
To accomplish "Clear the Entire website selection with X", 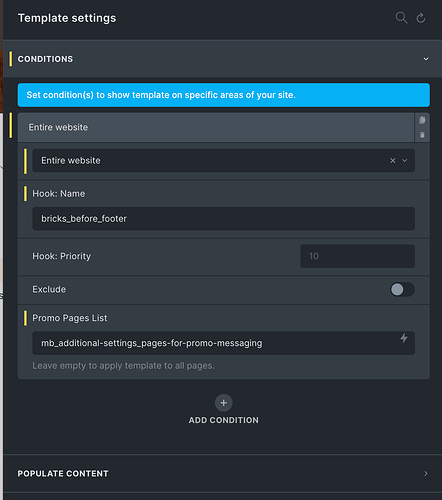I will [393, 161].
